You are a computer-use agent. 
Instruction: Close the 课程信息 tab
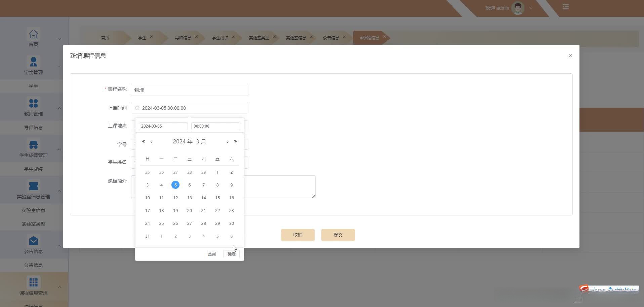click(x=385, y=37)
